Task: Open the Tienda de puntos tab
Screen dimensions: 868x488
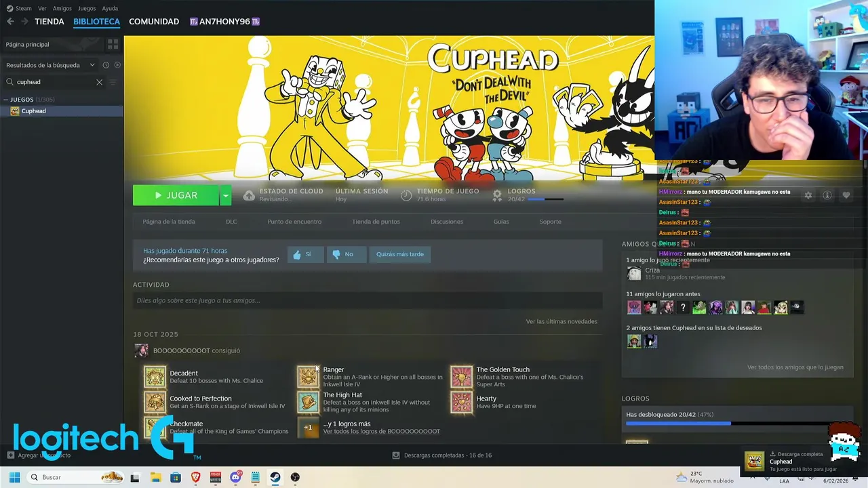Action: coord(376,222)
